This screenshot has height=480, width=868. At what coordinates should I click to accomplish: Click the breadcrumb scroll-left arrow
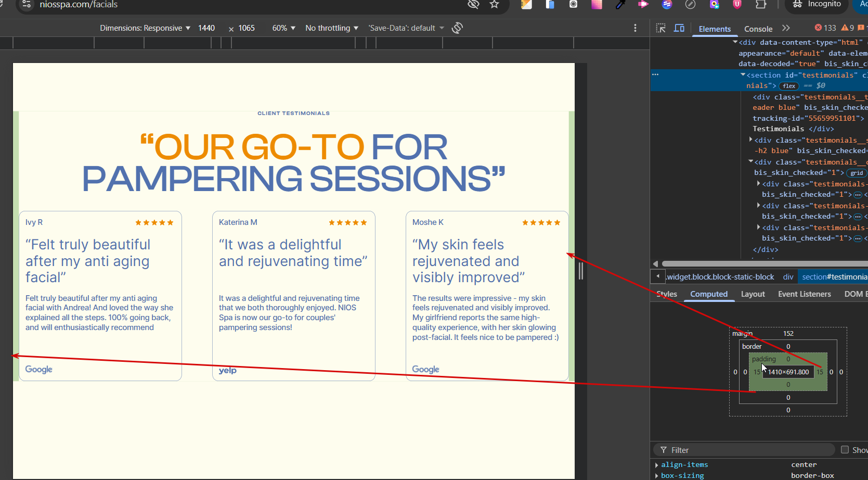(x=658, y=276)
